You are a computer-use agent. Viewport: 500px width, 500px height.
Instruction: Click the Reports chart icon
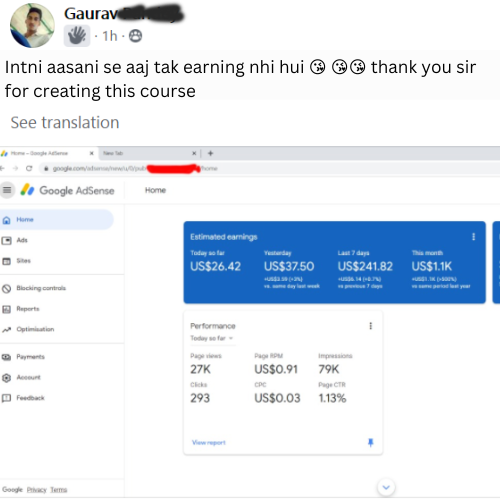6,309
